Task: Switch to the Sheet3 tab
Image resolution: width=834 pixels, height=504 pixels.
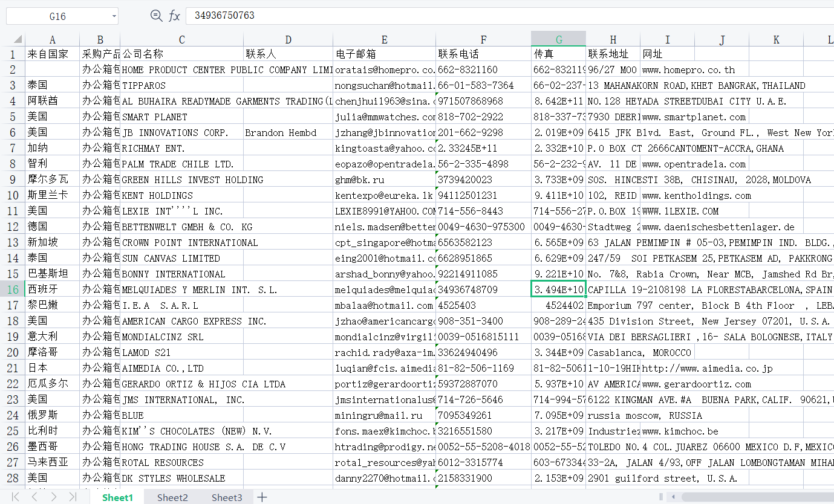Action: [227, 497]
